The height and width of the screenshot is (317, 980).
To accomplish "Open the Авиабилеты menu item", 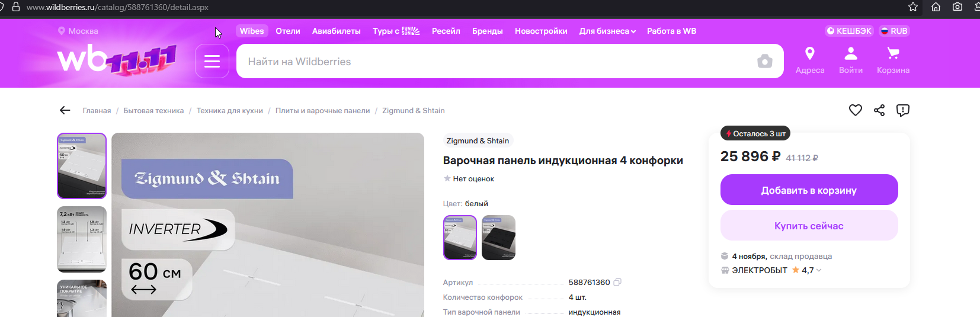I will point(337,31).
